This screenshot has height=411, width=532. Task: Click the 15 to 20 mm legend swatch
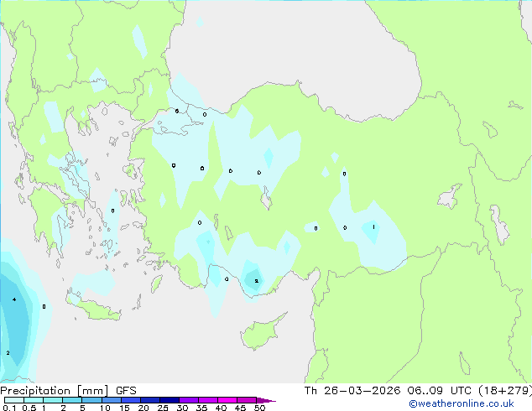pos(130,400)
